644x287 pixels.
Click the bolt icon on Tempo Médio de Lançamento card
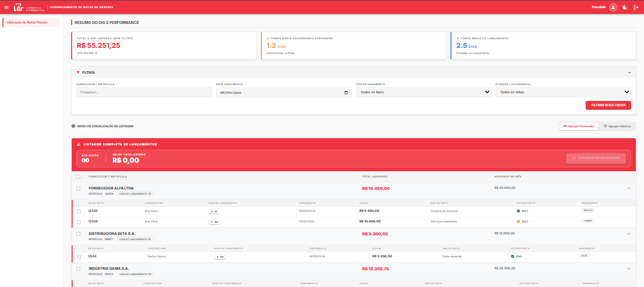(x=458, y=38)
